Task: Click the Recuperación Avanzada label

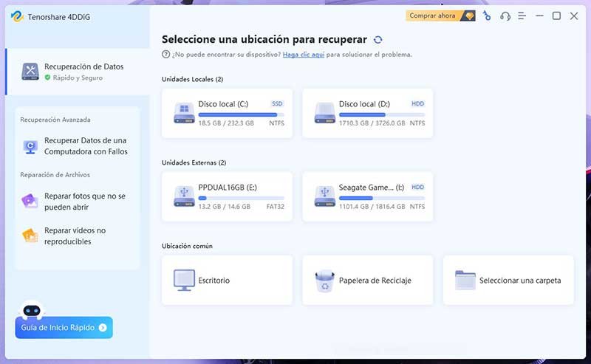Action: pyautogui.click(x=55, y=120)
